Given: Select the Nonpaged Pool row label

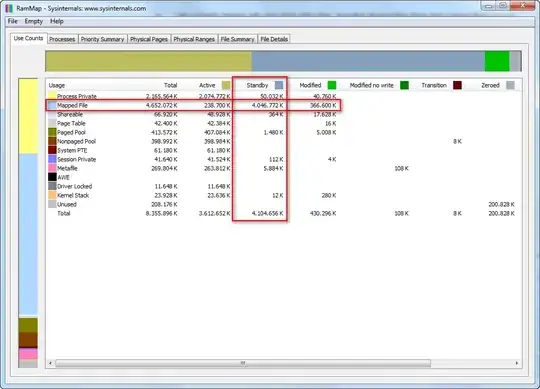Looking at the screenshot, I should coord(76,141).
